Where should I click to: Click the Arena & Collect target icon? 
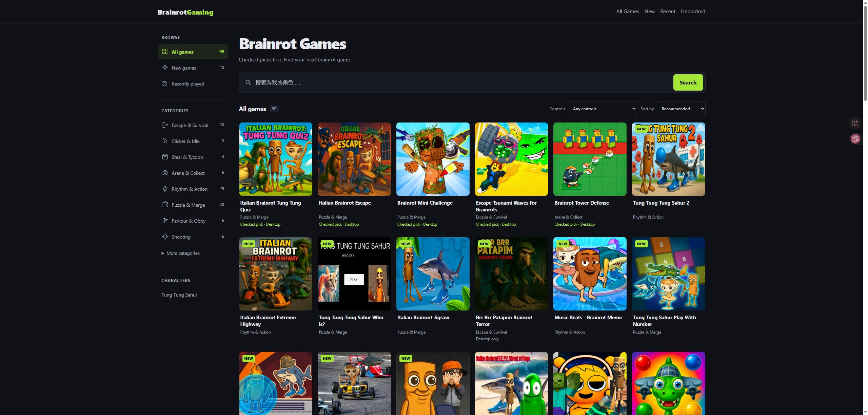tap(165, 173)
